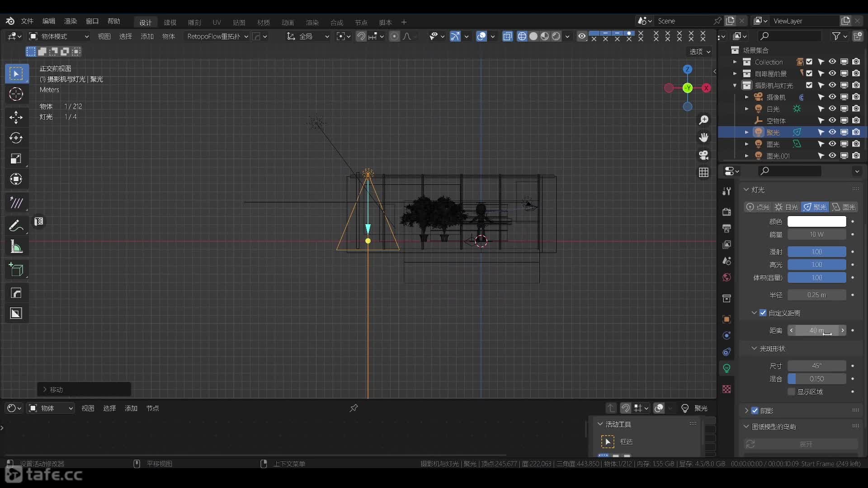This screenshot has height=488, width=868.
Task: Open the Render properties tab
Action: [x=726, y=212]
